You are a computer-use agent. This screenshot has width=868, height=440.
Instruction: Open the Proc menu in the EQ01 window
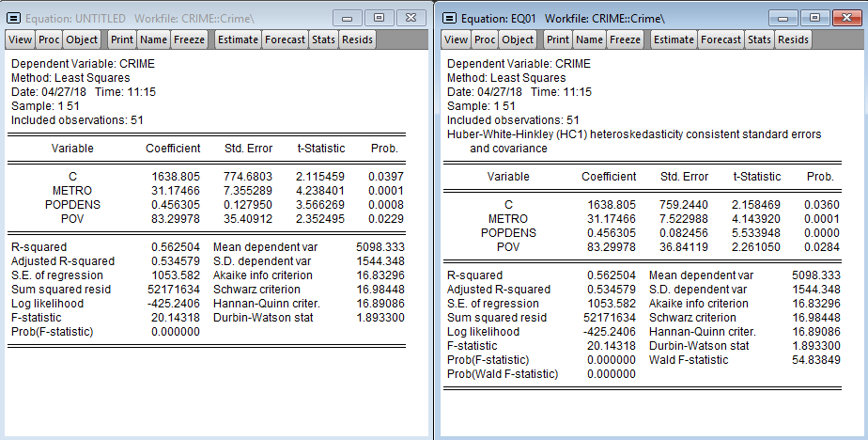pyautogui.click(x=485, y=39)
